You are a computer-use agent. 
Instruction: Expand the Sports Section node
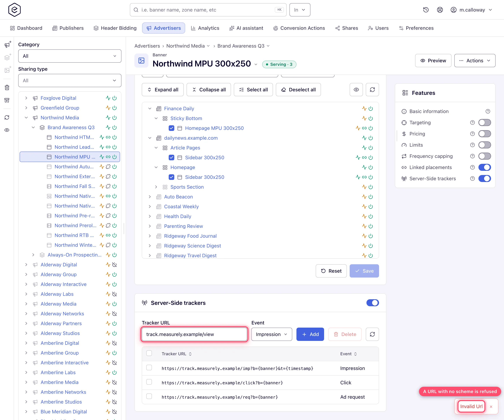coord(156,187)
